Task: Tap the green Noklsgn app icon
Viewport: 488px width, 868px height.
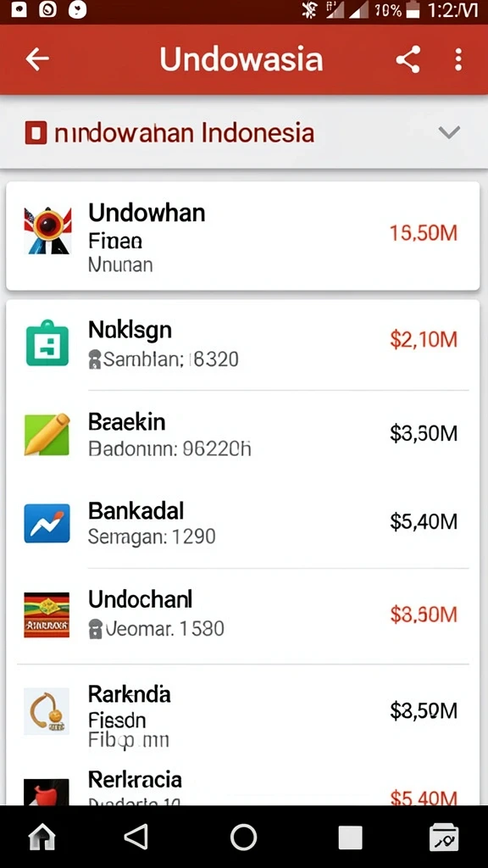Action: click(47, 343)
